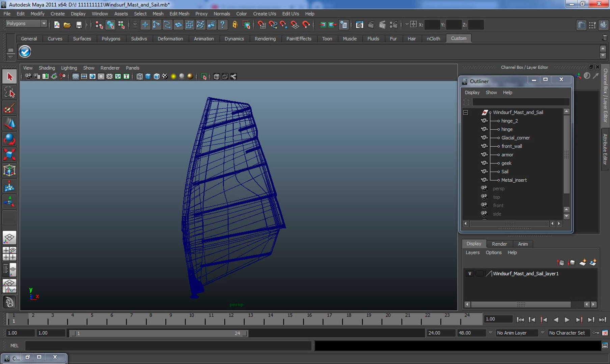
Task: Select the Show Manipulator tool
Action: click(9, 202)
